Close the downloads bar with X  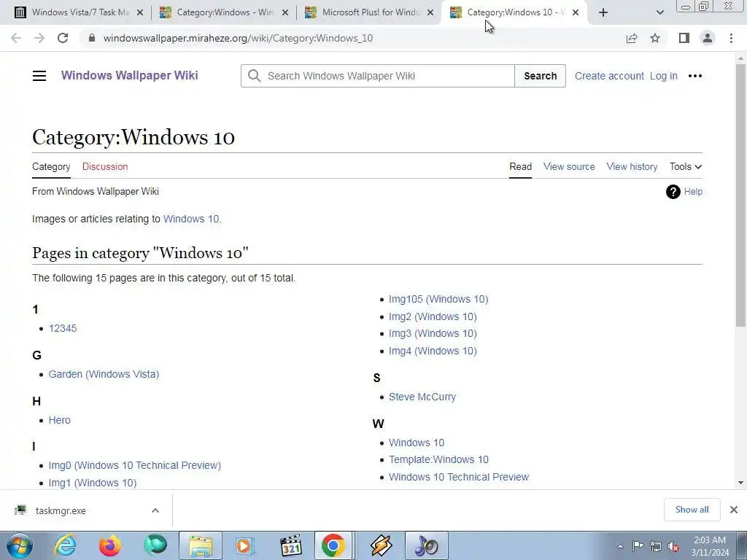(x=734, y=510)
